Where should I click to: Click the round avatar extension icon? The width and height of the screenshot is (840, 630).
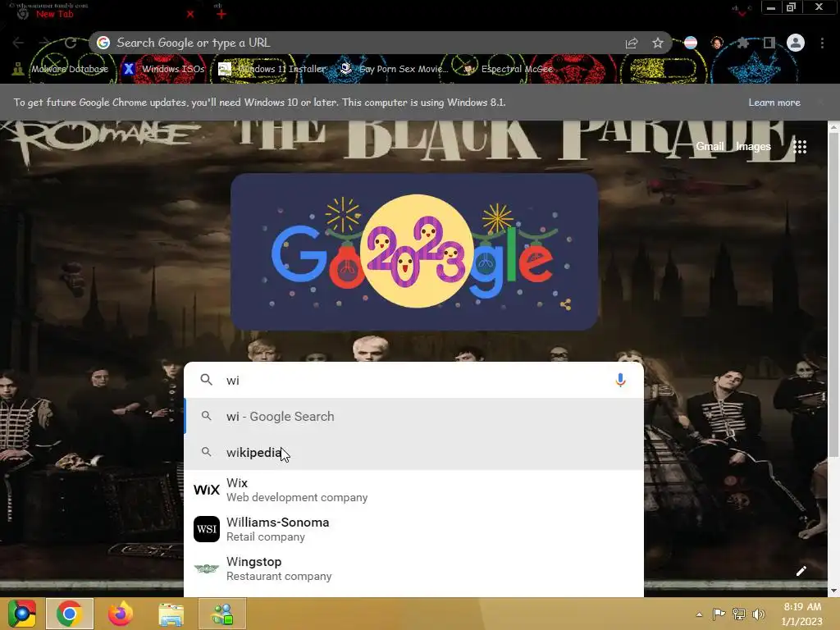click(x=717, y=43)
